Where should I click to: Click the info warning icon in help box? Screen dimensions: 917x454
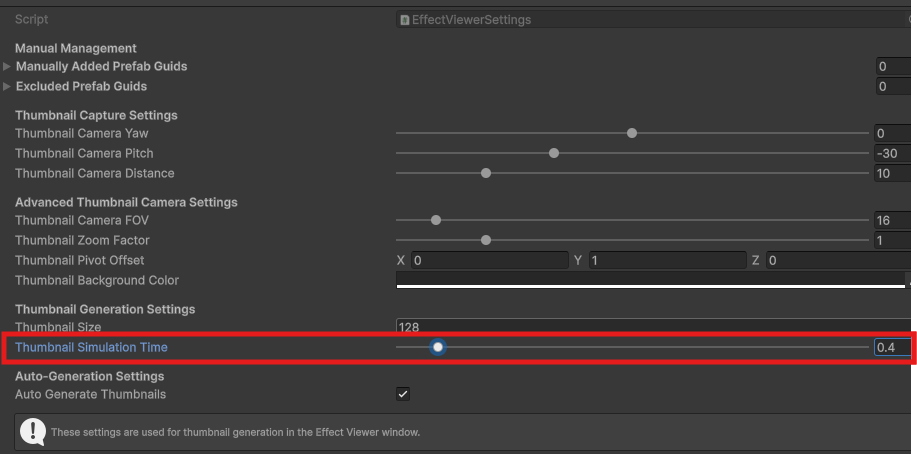click(33, 432)
